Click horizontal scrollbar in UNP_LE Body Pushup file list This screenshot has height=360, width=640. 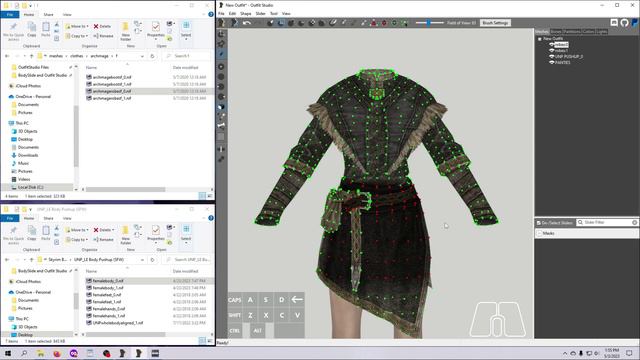coord(126,334)
